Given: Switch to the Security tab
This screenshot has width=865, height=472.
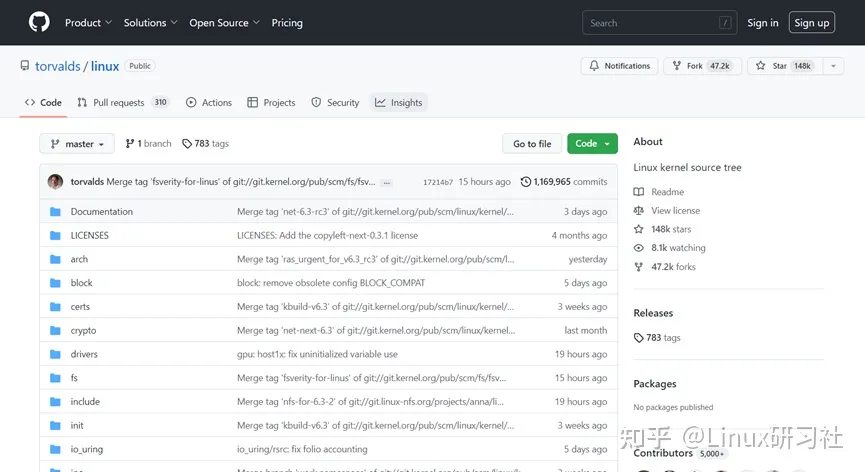Looking at the screenshot, I should point(335,103).
